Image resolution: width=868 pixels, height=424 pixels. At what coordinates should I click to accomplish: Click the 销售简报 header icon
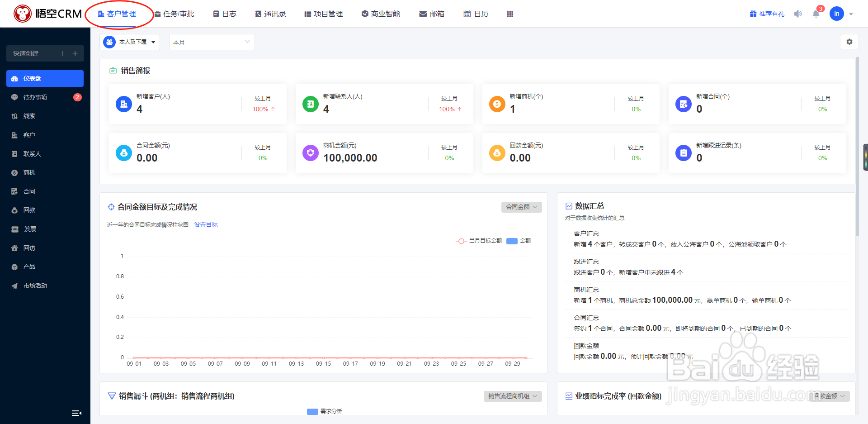tap(113, 71)
